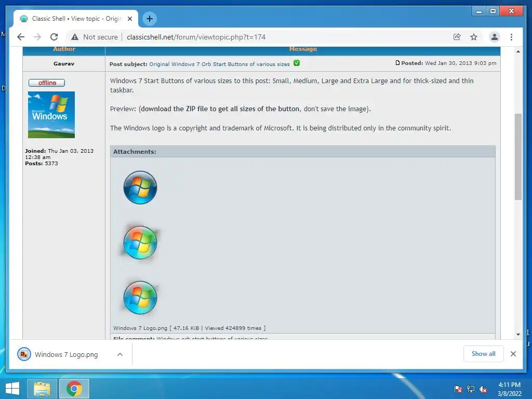Go back to the previous page
The width and height of the screenshot is (532, 399).
[x=21, y=37]
